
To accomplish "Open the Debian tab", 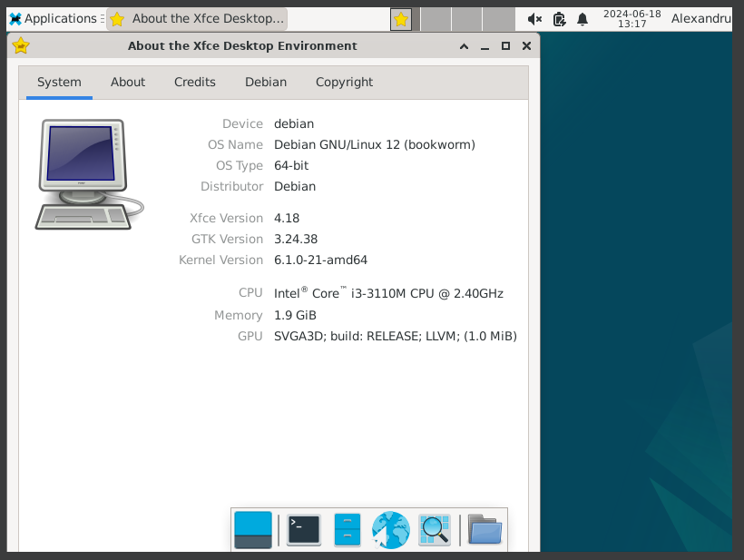I will 265,82.
